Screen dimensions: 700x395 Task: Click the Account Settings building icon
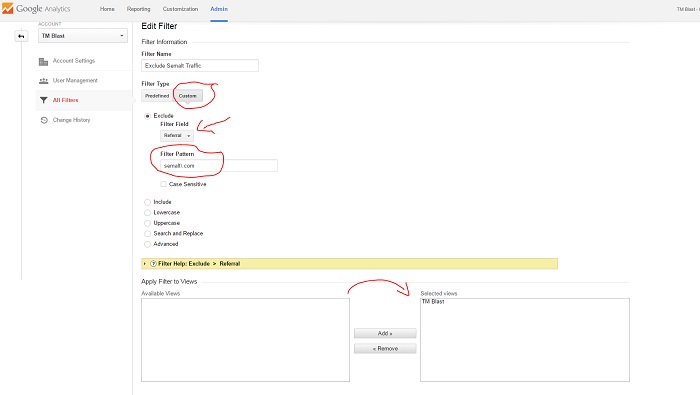pyautogui.click(x=43, y=62)
